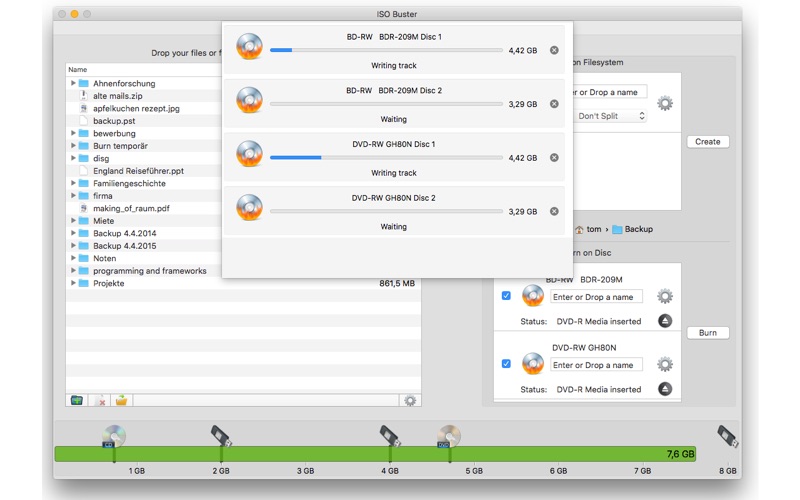Select the USB stick marker near 2 GB
This screenshot has height=500, width=800.
(x=221, y=437)
